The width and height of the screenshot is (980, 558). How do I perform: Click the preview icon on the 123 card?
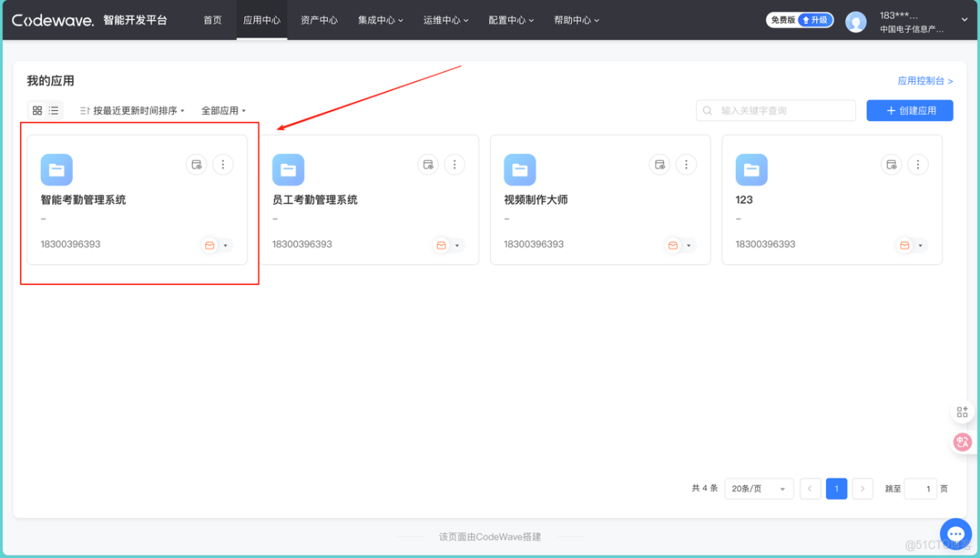click(x=891, y=165)
